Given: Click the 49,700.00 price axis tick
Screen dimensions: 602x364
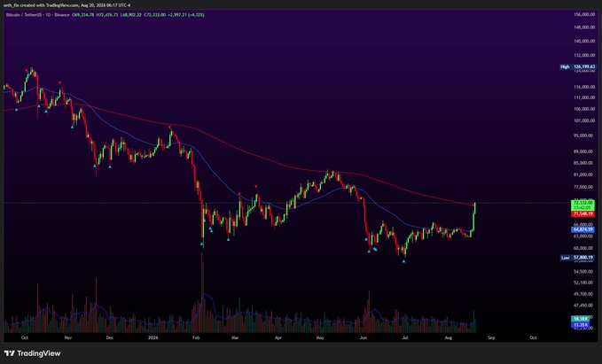Looking at the screenshot, I should click(x=584, y=294).
